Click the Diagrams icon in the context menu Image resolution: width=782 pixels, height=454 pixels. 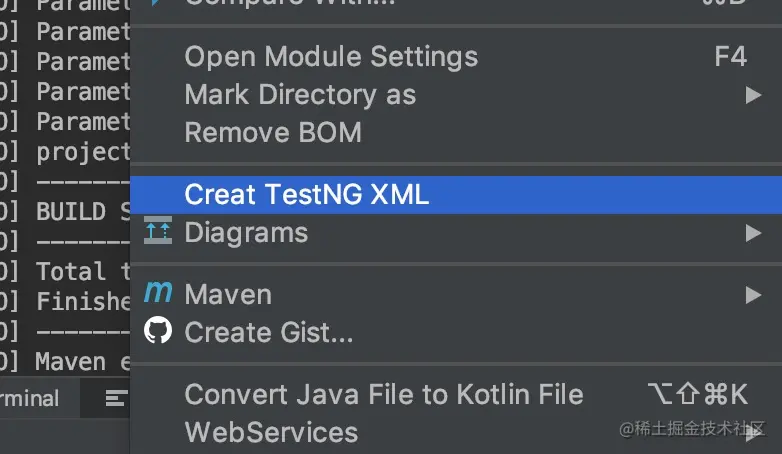coord(158,230)
